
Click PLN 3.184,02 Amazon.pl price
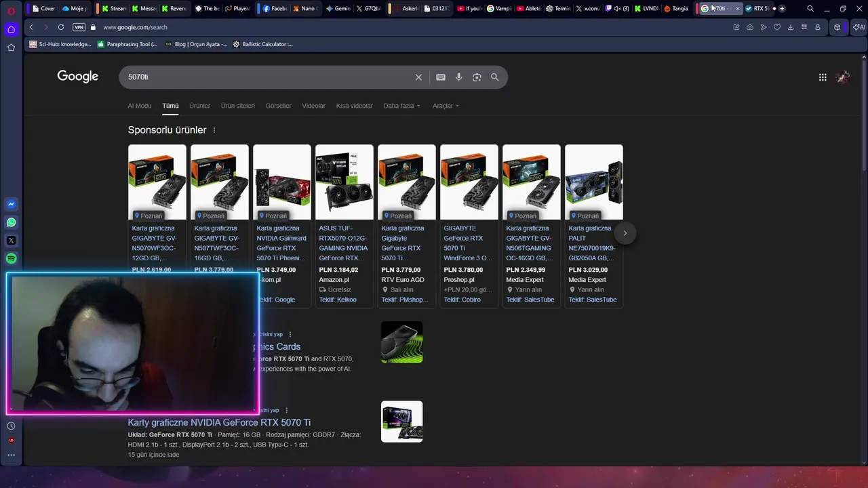click(x=338, y=270)
